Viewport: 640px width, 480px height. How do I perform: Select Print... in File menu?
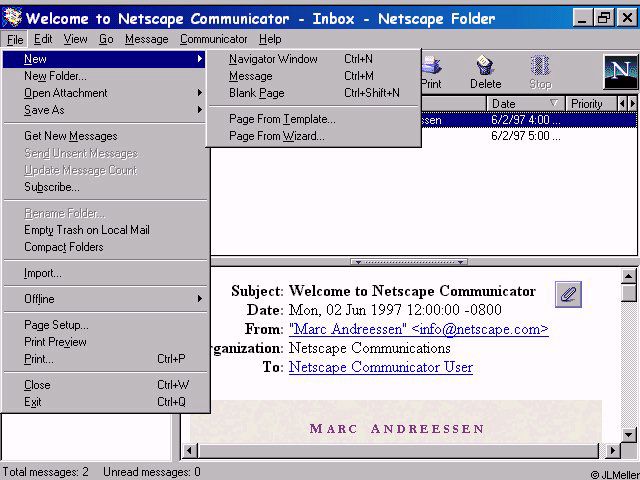click(x=104, y=359)
